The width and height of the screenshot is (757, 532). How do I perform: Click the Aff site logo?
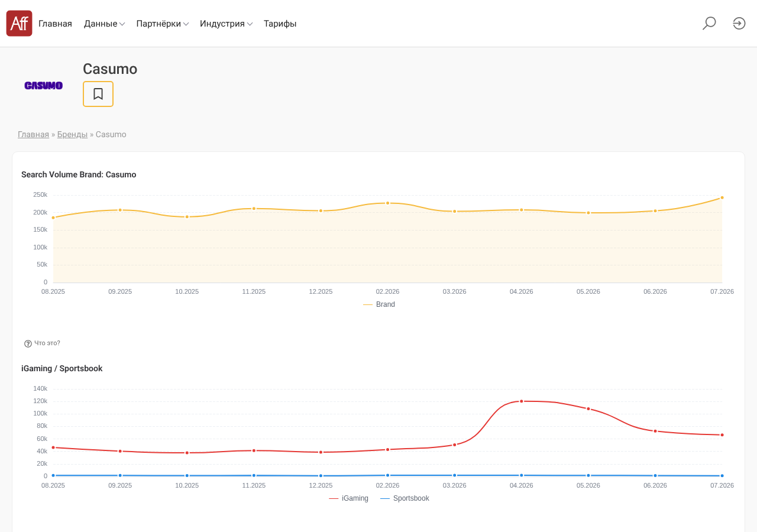pyautogui.click(x=19, y=24)
